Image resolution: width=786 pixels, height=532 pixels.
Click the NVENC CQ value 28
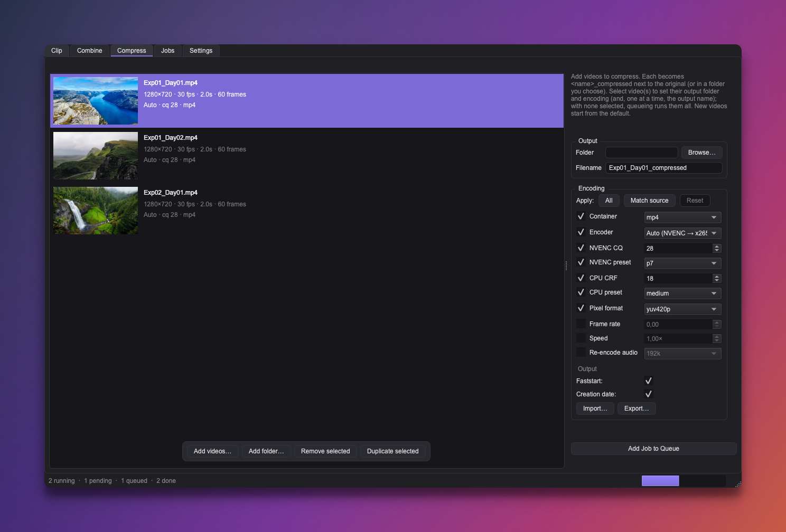(x=678, y=249)
